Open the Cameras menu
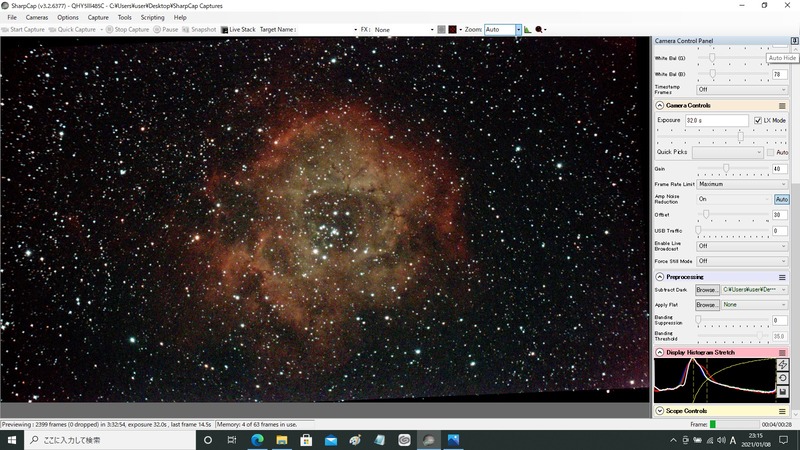 tap(37, 17)
